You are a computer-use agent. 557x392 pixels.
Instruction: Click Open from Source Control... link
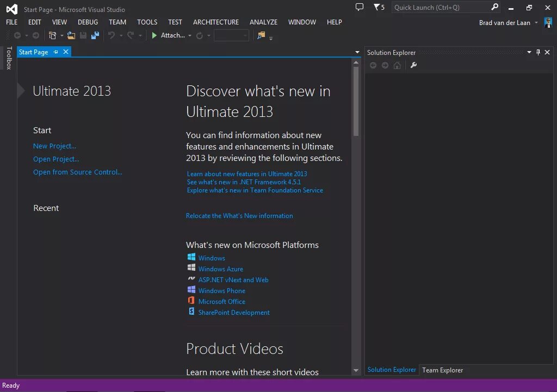coord(77,172)
